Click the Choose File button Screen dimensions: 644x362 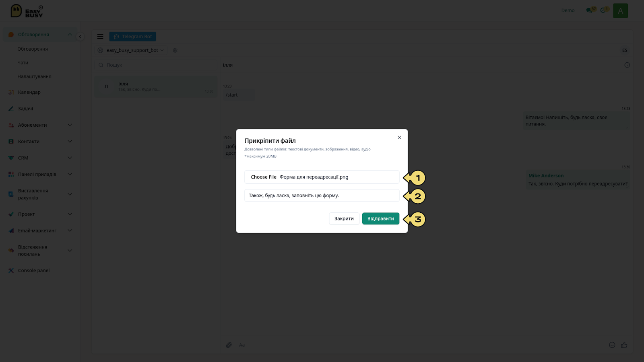point(264,177)
